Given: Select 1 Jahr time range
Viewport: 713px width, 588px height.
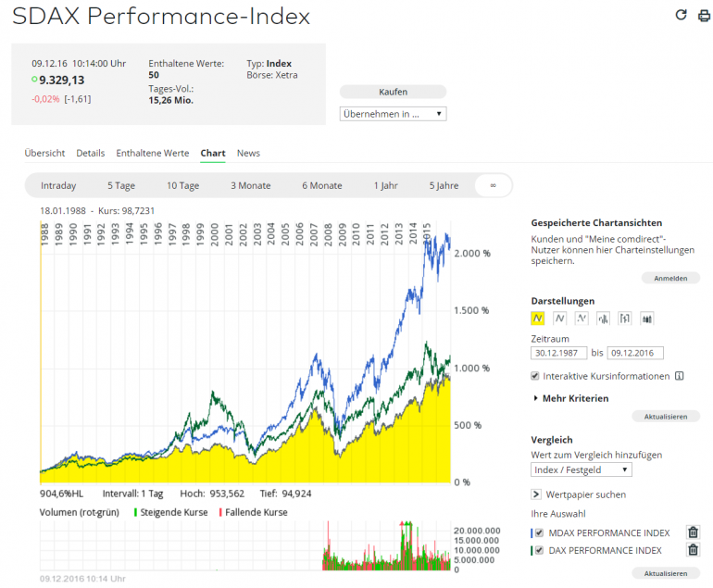Looking at the screenshot, I should pos(385,185).
